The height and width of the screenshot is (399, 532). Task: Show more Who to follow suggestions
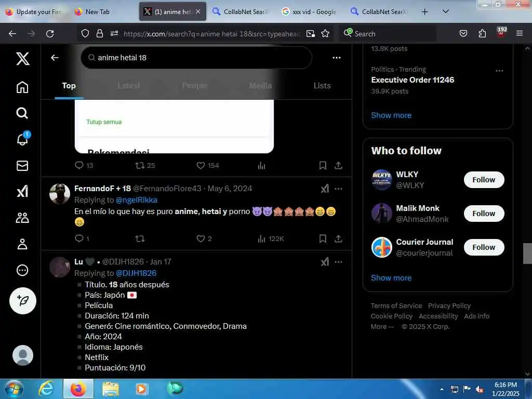[391, 278]
